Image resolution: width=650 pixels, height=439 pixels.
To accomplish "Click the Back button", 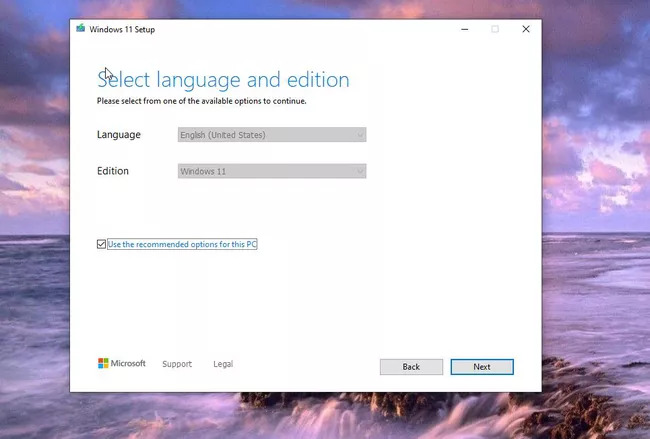I will click(x=411, y=367).
